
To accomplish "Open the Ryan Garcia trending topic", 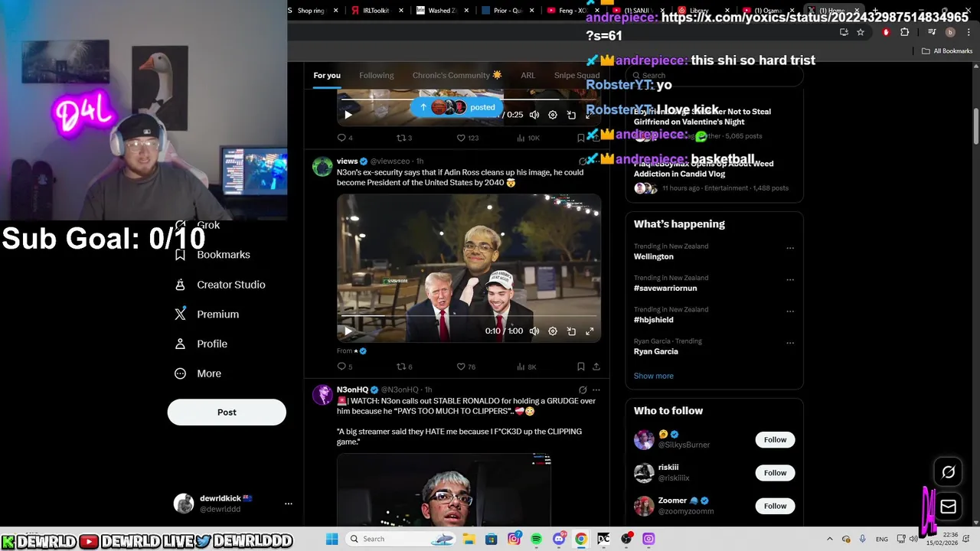I will click(x=656, y=351).
